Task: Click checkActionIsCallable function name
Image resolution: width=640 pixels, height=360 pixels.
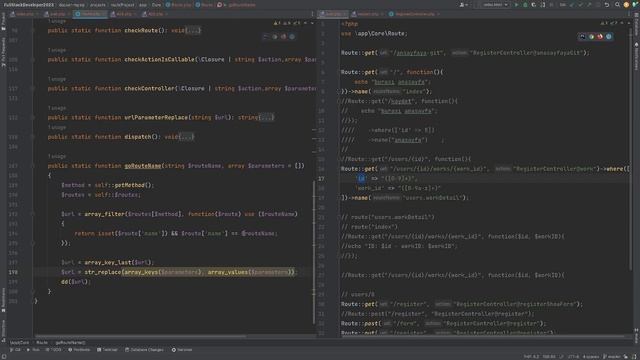Action: 160,60
